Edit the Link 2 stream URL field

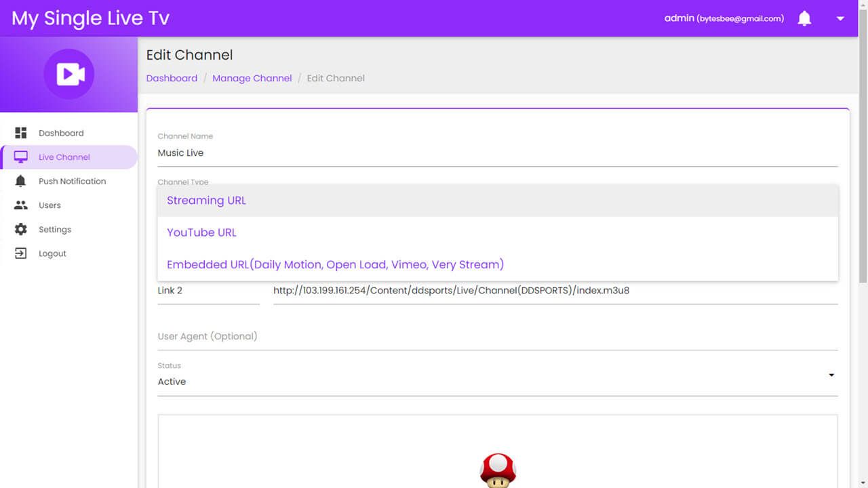(555, 291)
